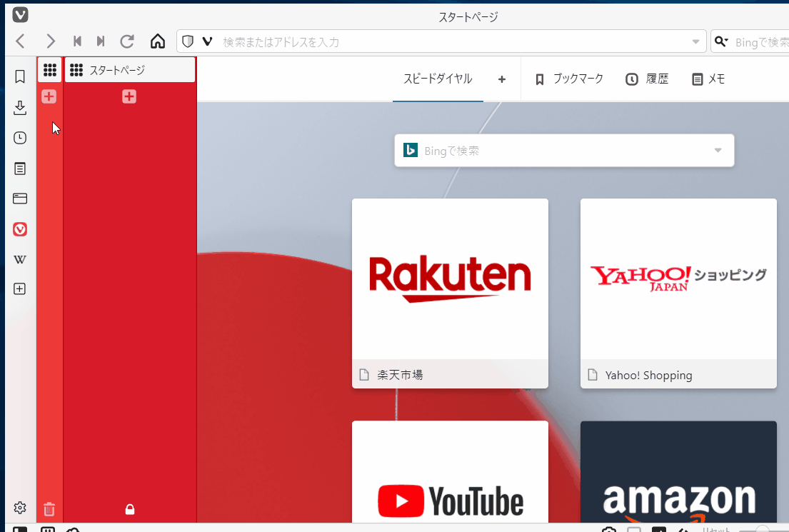The image size is (789, 532).
Task: Expand the start page search engine dropdown
Action: (718, 151)
